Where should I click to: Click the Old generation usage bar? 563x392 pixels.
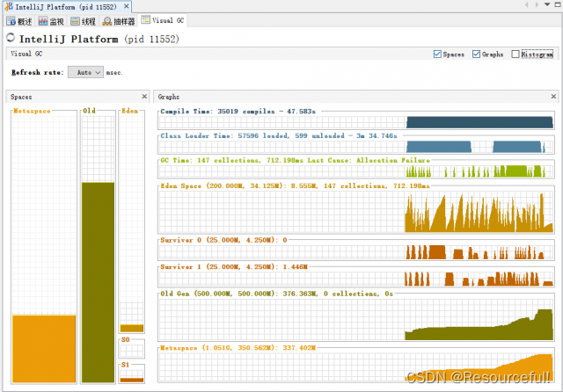[x=97, y=281]
